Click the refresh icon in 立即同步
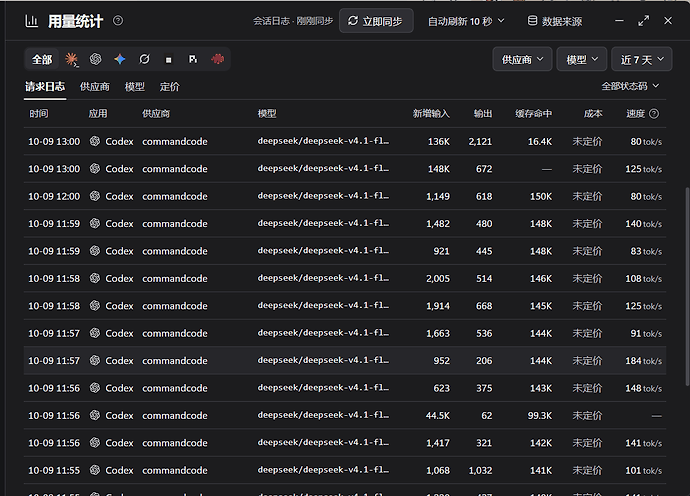 pos(353,21)
